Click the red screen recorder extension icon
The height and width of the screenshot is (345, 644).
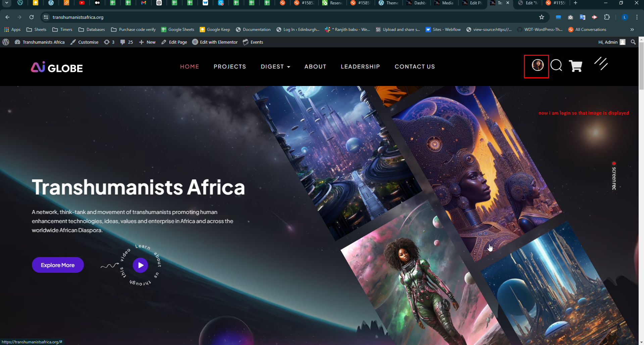[595, 17]
